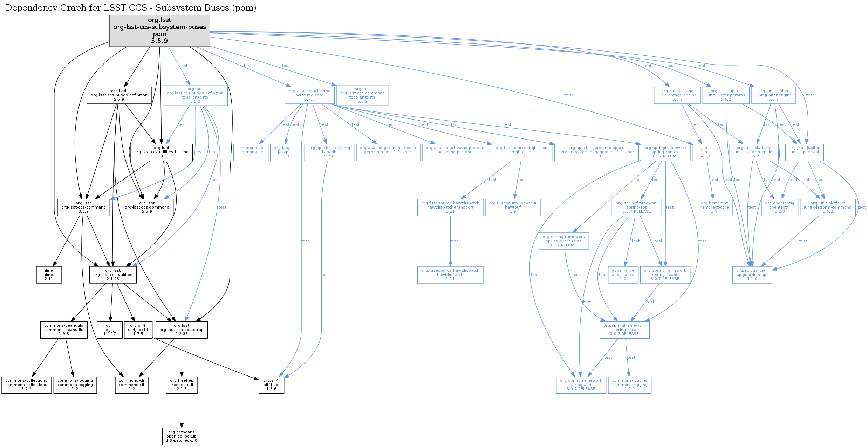The image size is (868, 447).
Task: Click the activemq-core 5.7.0 node
Action: (309, 95)
